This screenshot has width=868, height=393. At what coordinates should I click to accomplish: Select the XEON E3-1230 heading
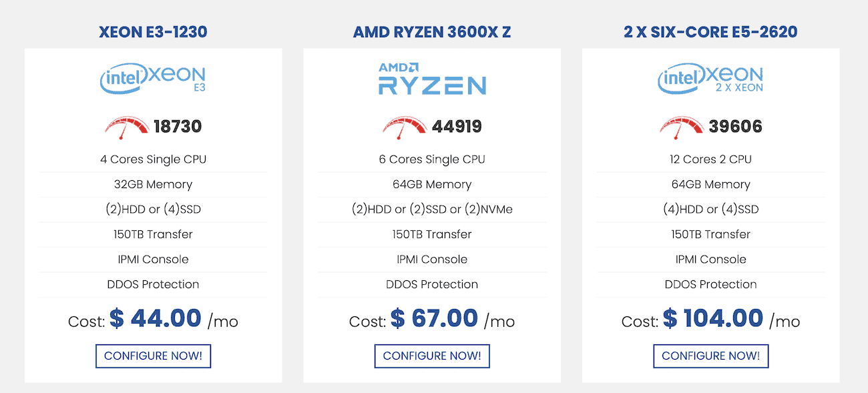click(x=153, y=32)
